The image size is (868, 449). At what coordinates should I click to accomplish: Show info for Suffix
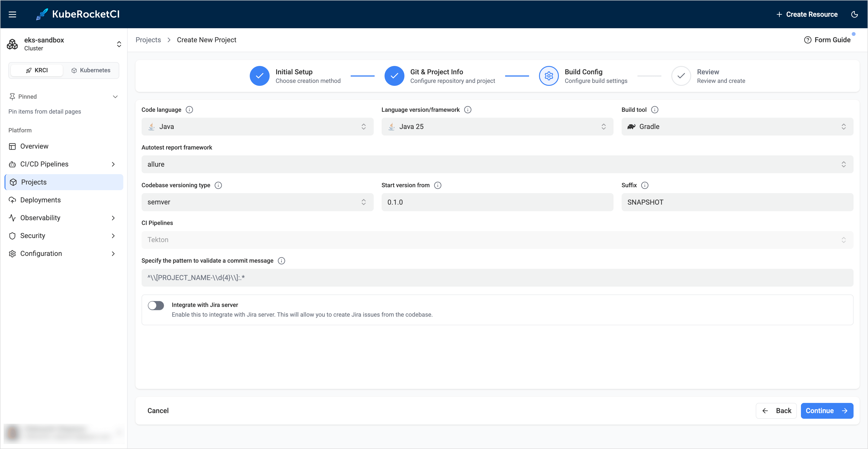tap(645, 185)
